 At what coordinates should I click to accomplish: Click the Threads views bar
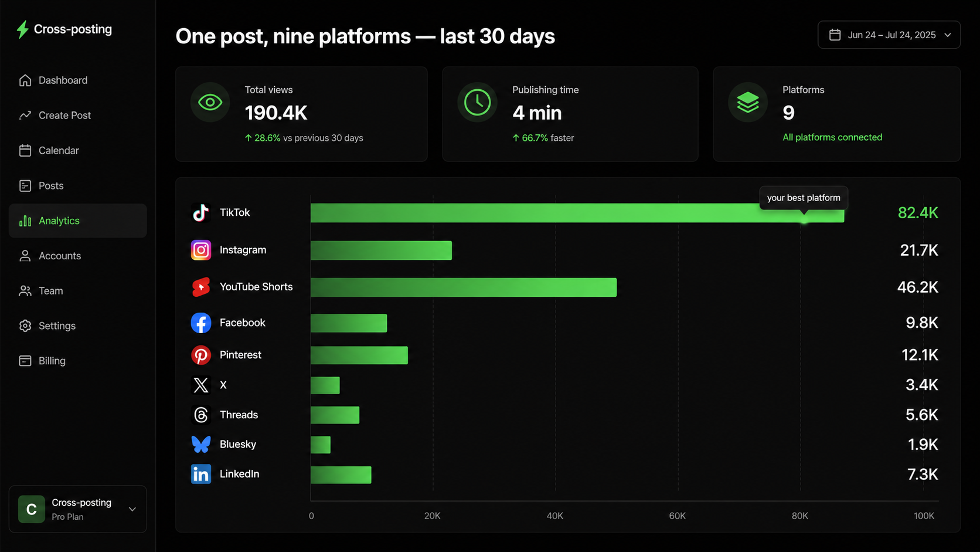point(335,415)
